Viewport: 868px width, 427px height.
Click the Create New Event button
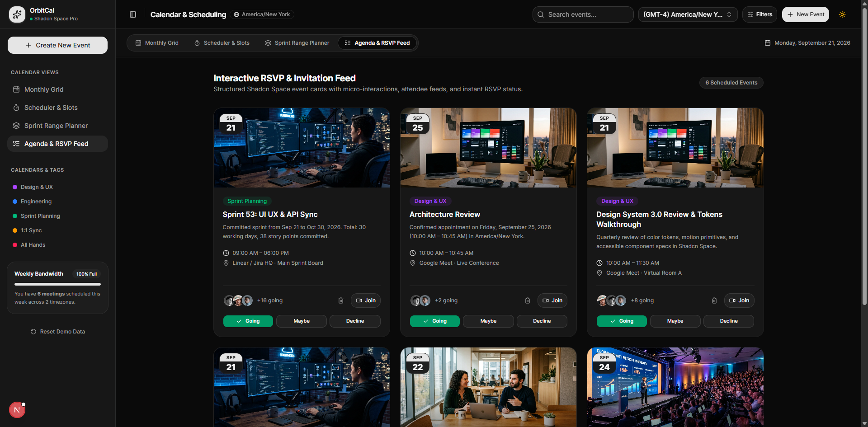click(x=58, y=45)
